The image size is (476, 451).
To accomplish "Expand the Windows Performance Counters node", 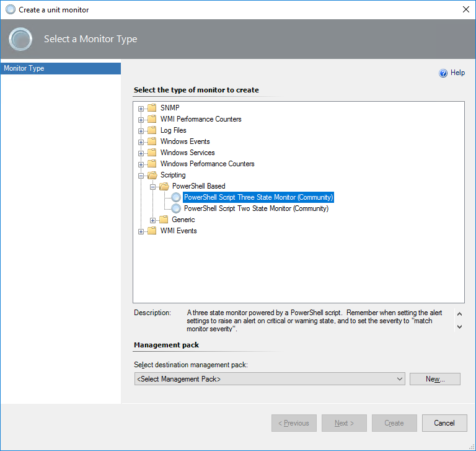I will pyautogui.click(x=141, y=165).
